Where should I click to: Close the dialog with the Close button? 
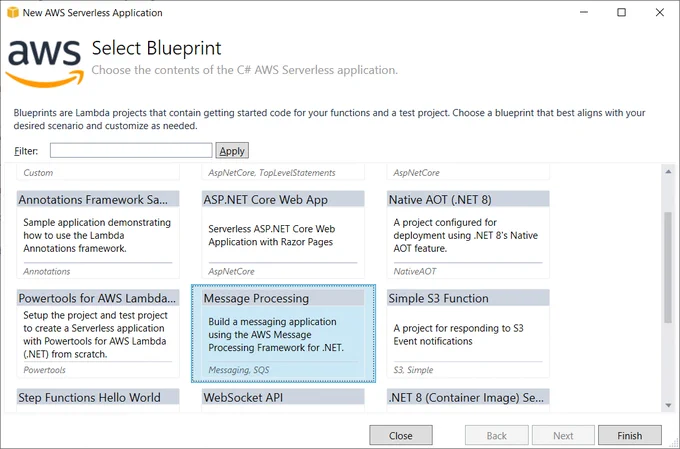pos(401,435)
